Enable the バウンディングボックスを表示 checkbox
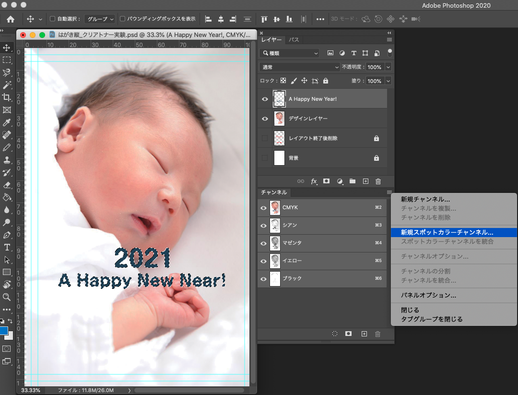The width and height of the screenshot is (518, 395). click(x=122, y=19)
